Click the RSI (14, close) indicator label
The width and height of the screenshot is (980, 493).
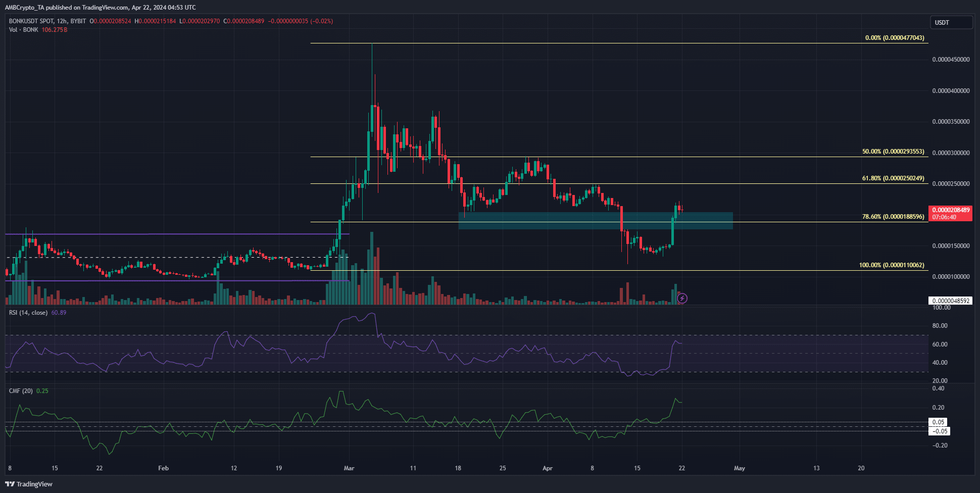point(28,313)
